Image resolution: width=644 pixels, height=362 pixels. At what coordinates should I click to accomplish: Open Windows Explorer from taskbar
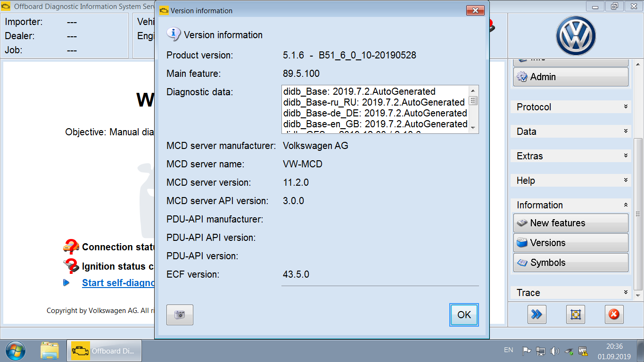50,351
